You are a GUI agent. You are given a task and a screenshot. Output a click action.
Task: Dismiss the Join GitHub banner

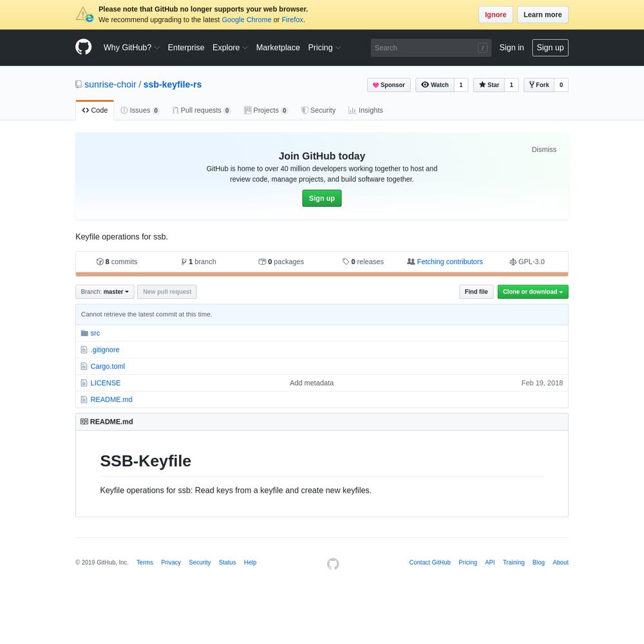pyautogui.click(x=544, y=149)
